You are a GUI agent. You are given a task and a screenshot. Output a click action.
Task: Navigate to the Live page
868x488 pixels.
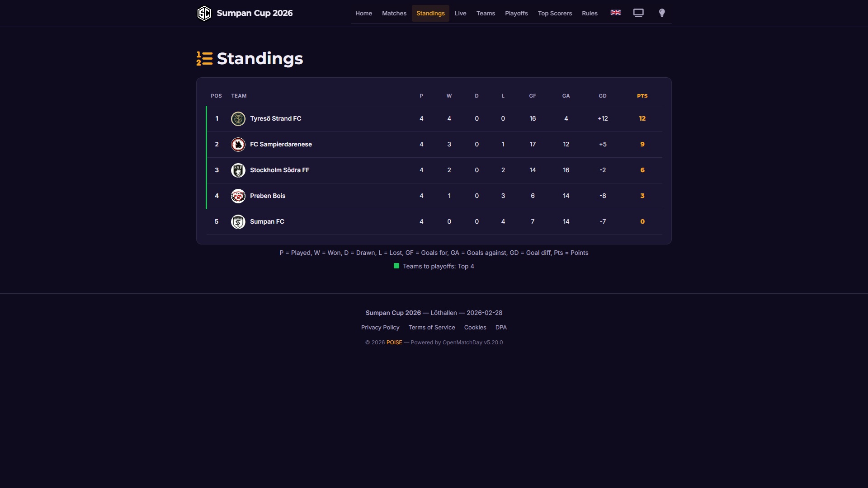click(x=460, y=13)
